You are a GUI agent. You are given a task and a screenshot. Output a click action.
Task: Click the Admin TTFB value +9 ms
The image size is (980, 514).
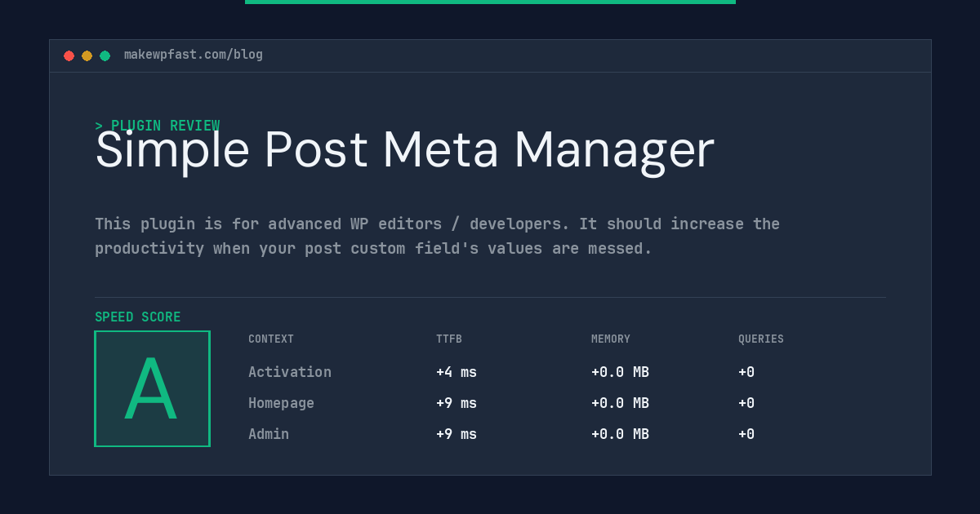pos(457,434)
